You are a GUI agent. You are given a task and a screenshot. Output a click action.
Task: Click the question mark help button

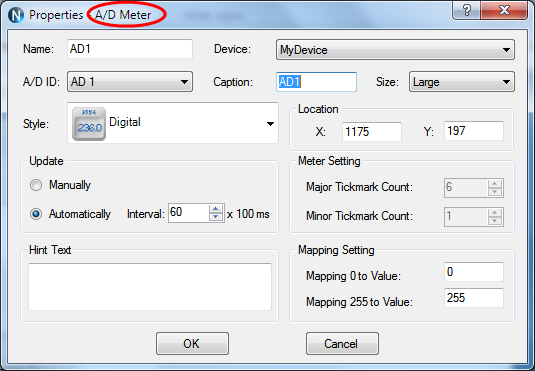pos(466,10)
